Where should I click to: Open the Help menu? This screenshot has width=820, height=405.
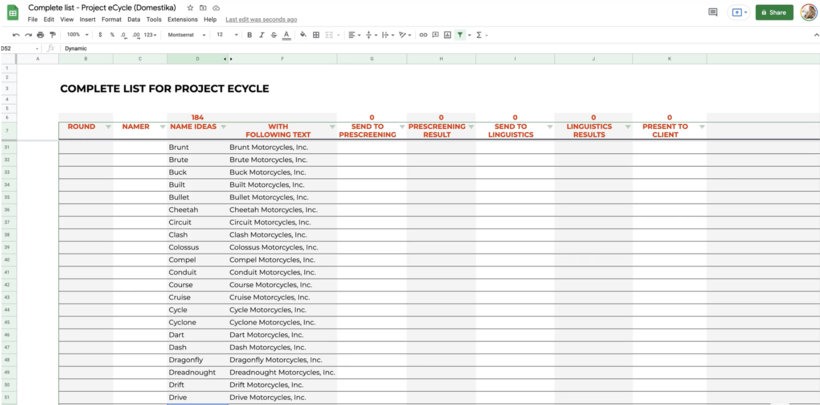[x=210, y=19]
